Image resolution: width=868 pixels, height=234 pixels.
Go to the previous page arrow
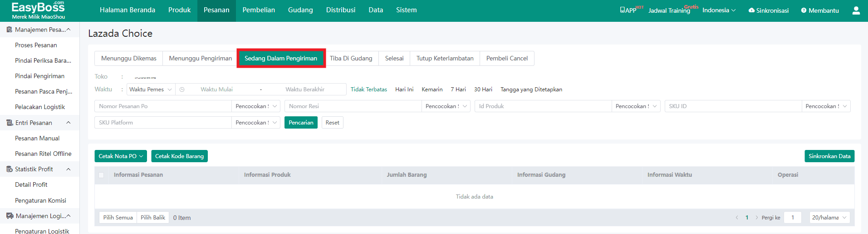(x=737, y=218)
